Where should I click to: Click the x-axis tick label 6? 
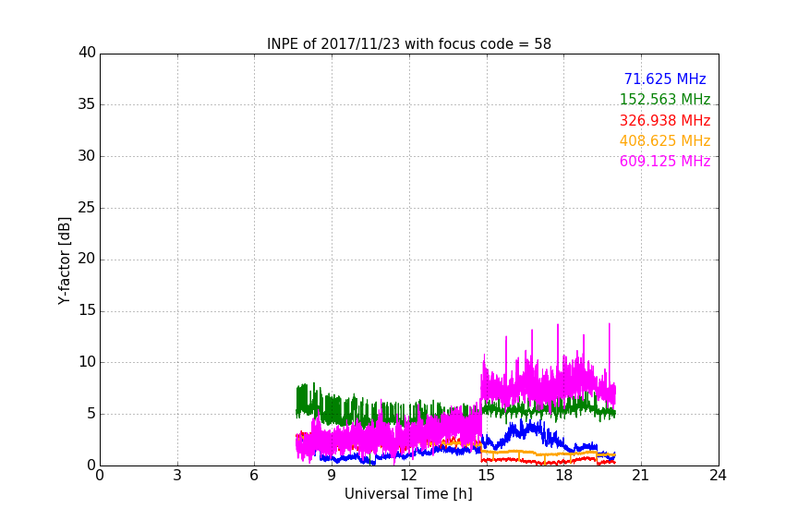pos(255,476)
